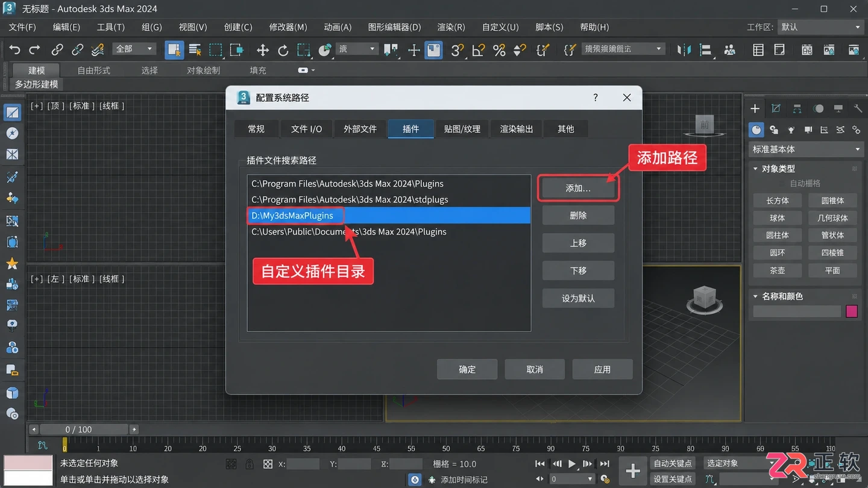The image size is (868, 488).
Task: Toggle Angle Snap in the toolbar
Action: (x=478, y=50)
